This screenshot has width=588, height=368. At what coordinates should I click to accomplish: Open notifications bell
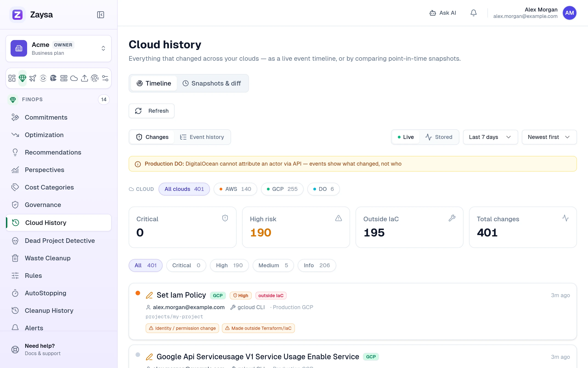(x=473, y=13)
